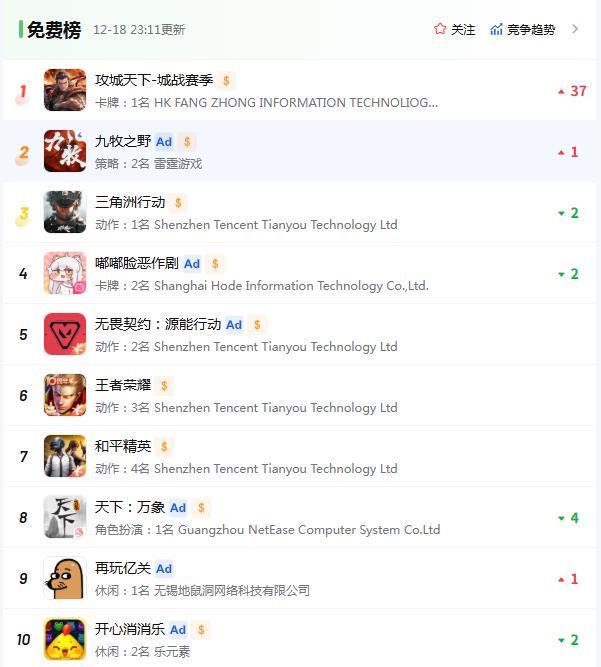Click the Ad badge beside 再玩亿关
601x667 pixels.
[164, 569]
